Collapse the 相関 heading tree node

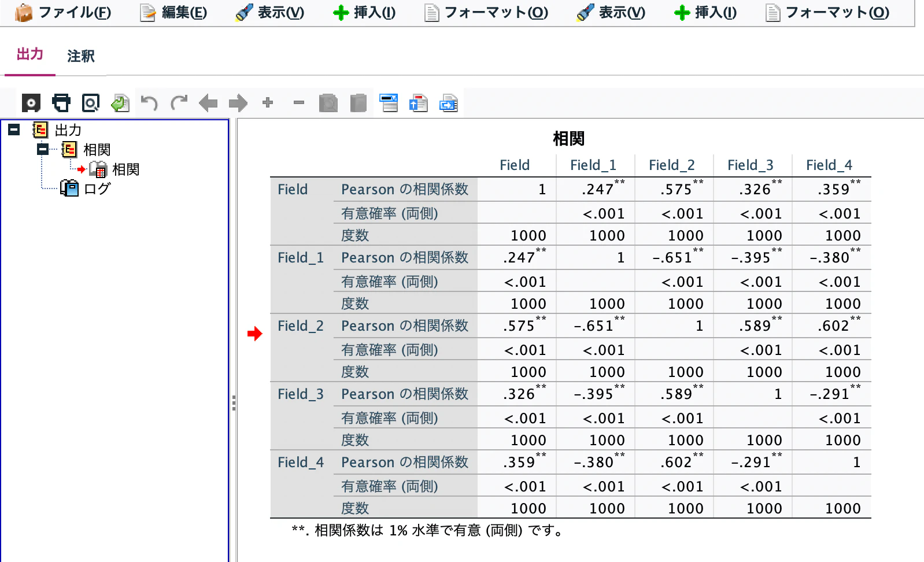(x=43, y=149)
